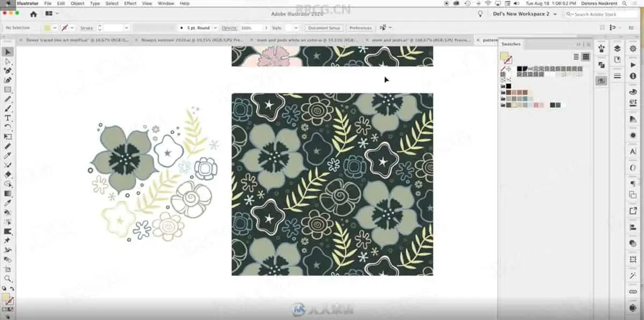Click the Preferences button
Viewport: 644px width, 320px height.
[360, 27]
